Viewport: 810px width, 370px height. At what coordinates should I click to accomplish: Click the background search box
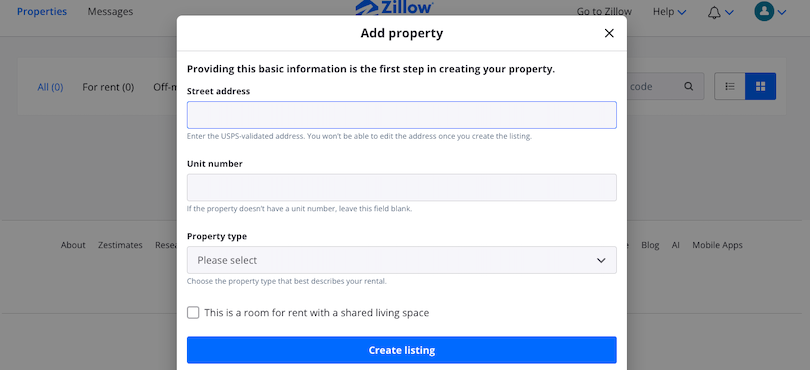click(x=665, y=86)
